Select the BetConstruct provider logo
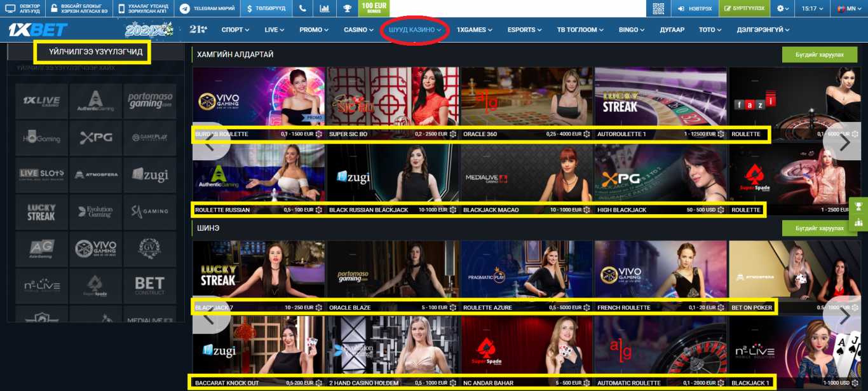The height and width of the screenshot is (391, 868). pos(149,285)
